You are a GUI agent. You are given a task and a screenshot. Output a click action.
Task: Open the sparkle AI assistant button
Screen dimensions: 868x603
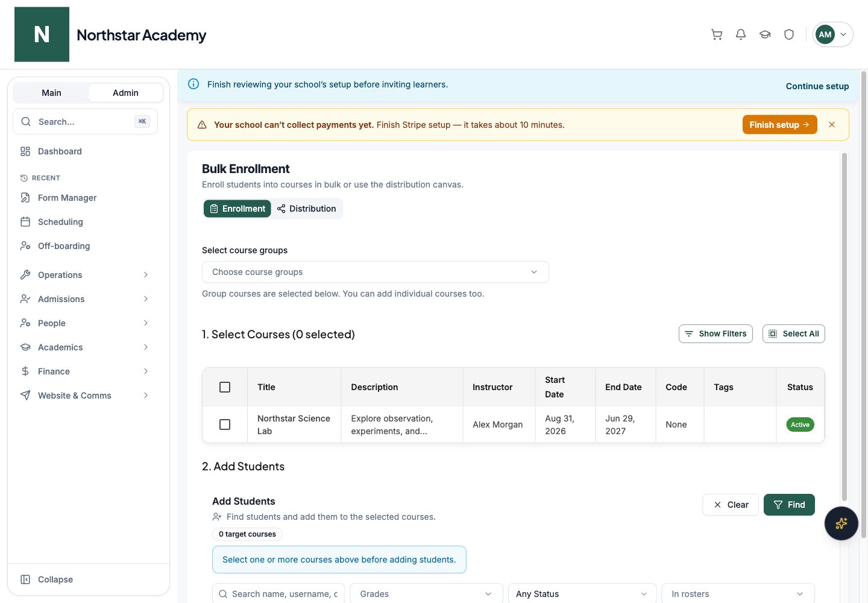(x=841, y=523)
